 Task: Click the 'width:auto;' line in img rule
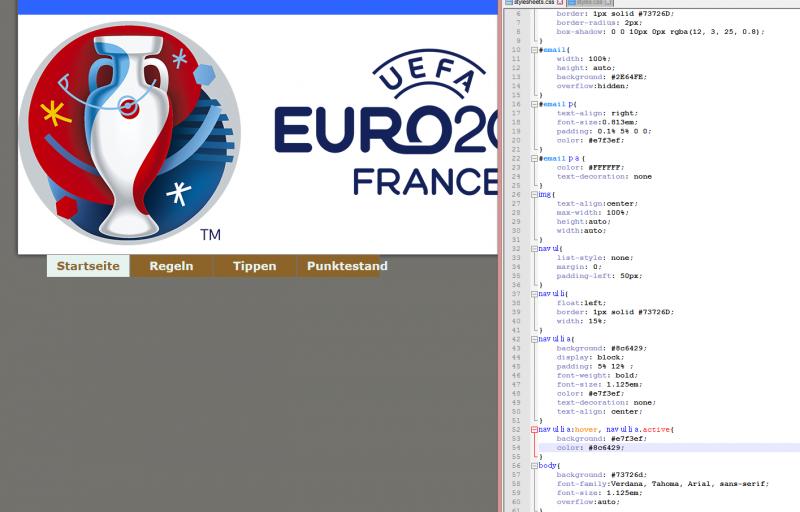tap(581, 231)
